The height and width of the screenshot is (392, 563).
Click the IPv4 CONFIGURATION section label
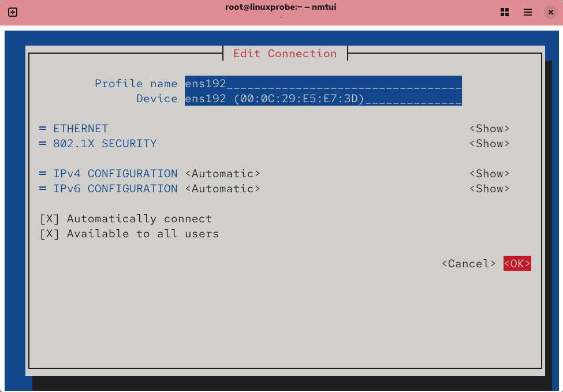click(115, 174)
